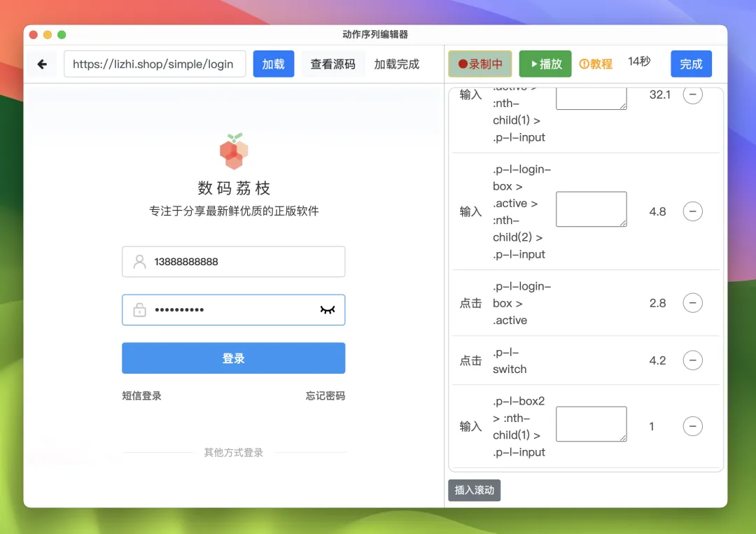
Task: Remove the .p-l-switch click step
Action: tap(692, 360)
